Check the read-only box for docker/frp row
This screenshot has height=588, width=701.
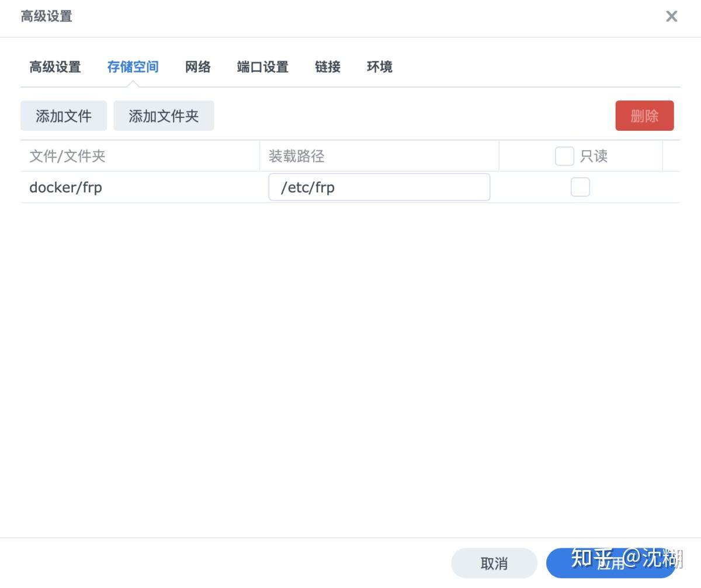click(580, 187)
